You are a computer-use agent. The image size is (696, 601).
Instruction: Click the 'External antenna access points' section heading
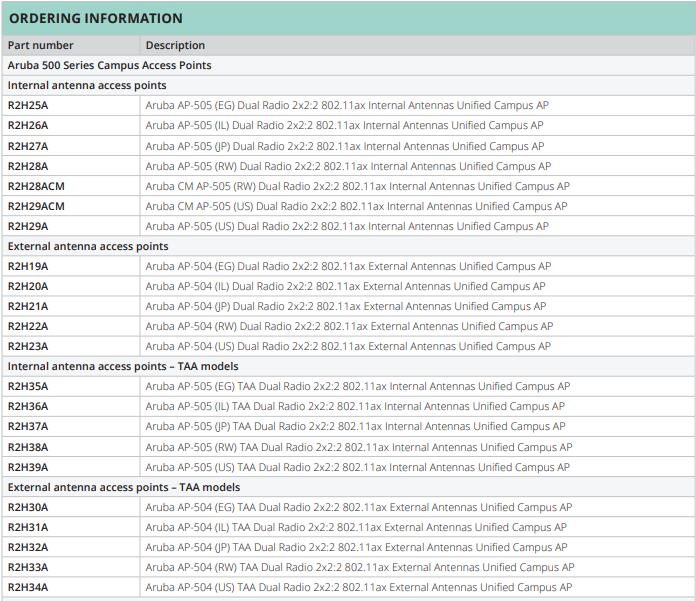coord(88,246)
